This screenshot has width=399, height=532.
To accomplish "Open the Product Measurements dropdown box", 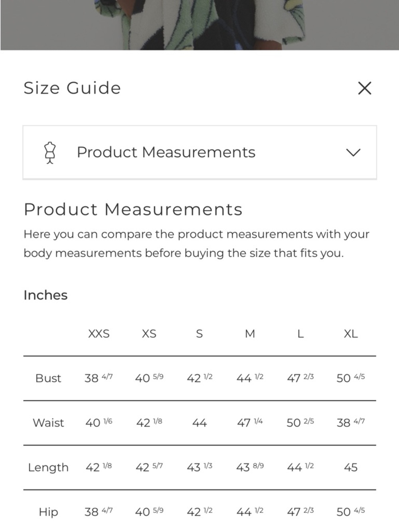I will [x=199, y=152].
